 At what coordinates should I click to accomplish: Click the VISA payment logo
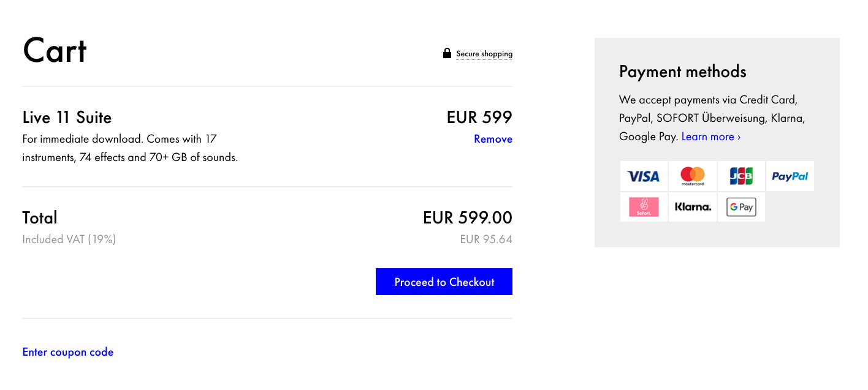pos(644,176)
